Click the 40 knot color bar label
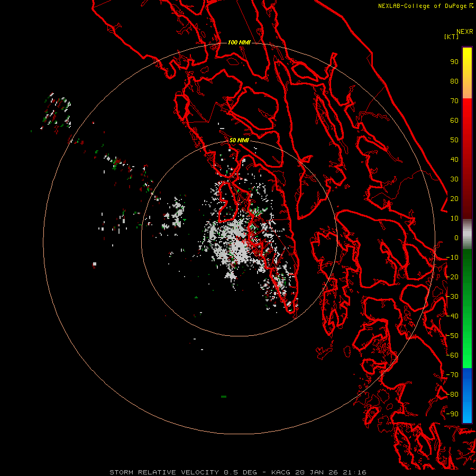Image resolution: width=476 pixels, height=476 pixels. point(454,160)
